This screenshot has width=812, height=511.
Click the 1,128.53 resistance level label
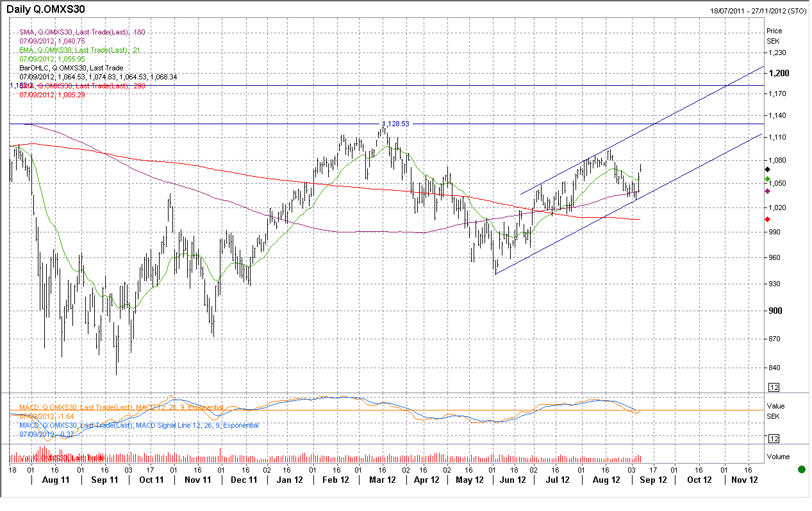[x=395, y=123]
